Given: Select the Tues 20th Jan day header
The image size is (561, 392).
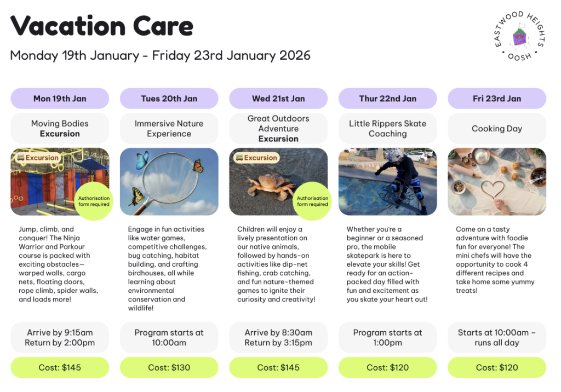Looking at the screenshot, I should point(169,99).
